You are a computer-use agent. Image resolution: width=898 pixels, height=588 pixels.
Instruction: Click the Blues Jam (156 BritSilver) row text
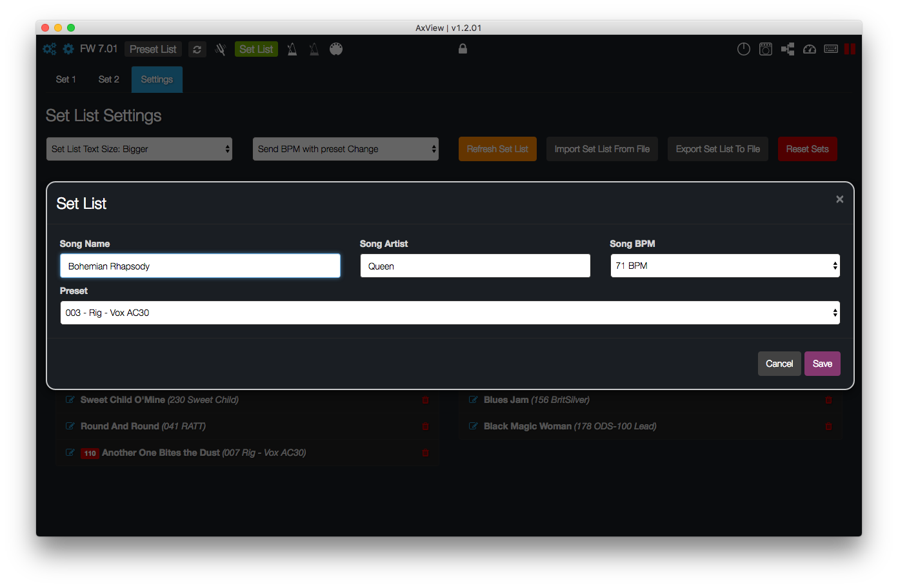click(537, 400)
